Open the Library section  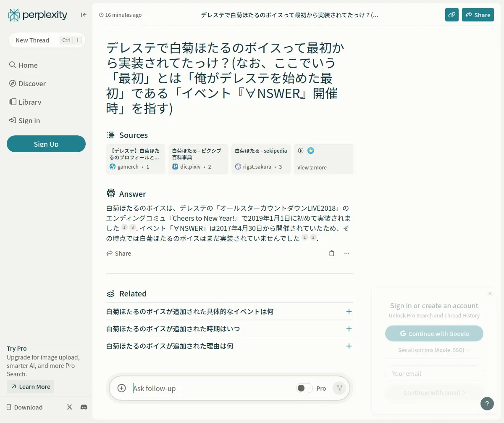tap(25, 102)
